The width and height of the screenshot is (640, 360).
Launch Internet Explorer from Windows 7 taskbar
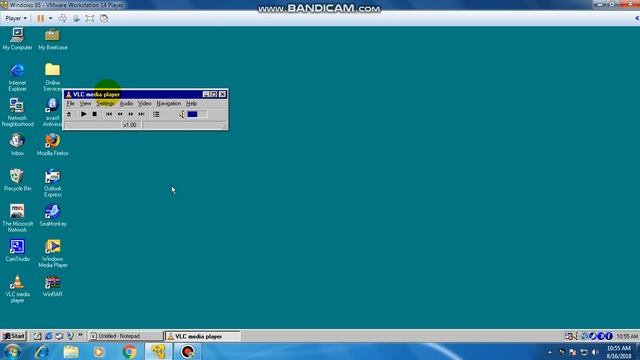42,351
